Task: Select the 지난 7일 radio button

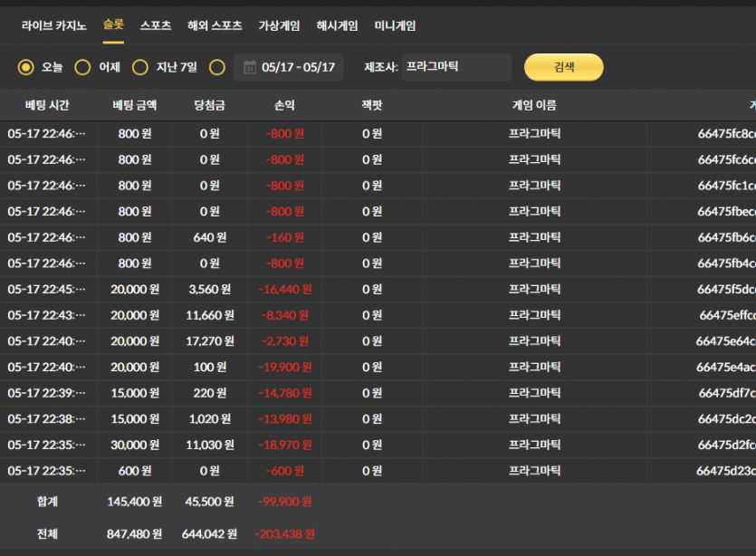Action: [140, 67]
